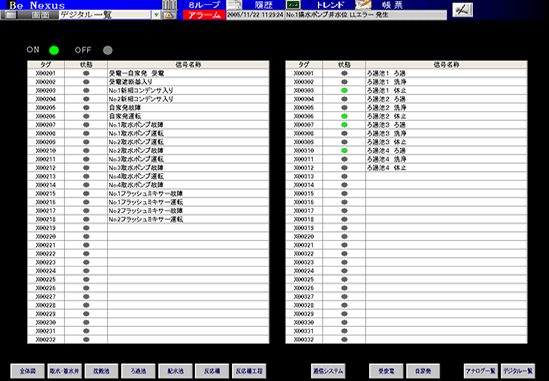This screenshot has width=549, height=381.
Task: Click the green status lamp for ろ過池1 休止
Action: coord(344,91)
